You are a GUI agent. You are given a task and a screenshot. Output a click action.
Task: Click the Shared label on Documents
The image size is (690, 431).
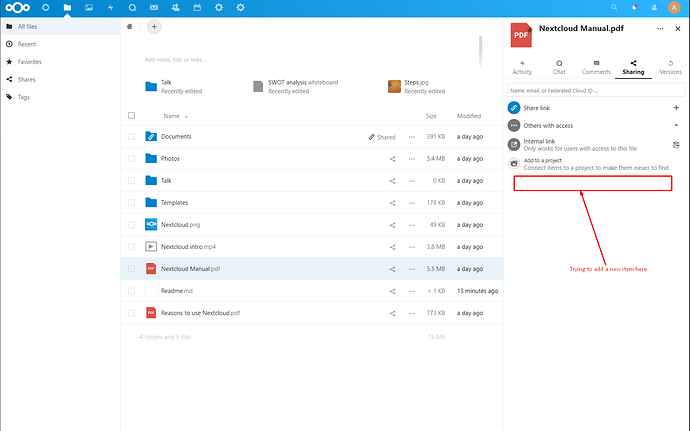tap(382, 137)
